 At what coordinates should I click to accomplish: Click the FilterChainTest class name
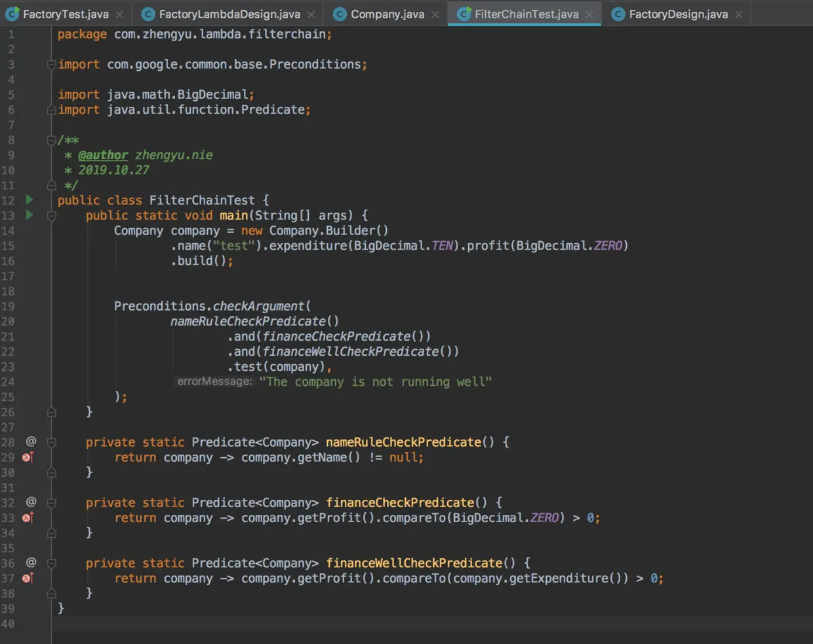coord(202,200)
